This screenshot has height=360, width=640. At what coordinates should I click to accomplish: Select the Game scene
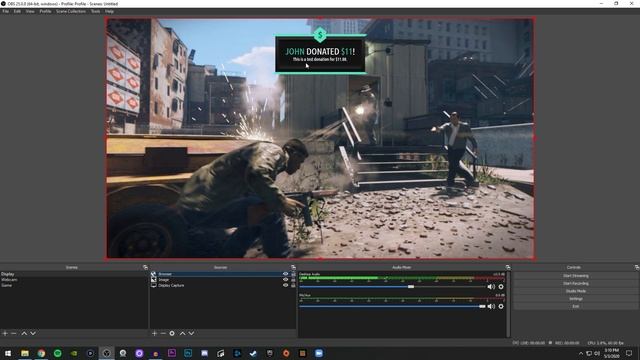click(74, 285)
